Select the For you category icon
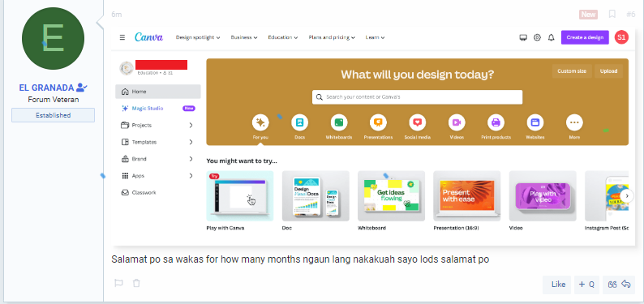 click(260, 122)
